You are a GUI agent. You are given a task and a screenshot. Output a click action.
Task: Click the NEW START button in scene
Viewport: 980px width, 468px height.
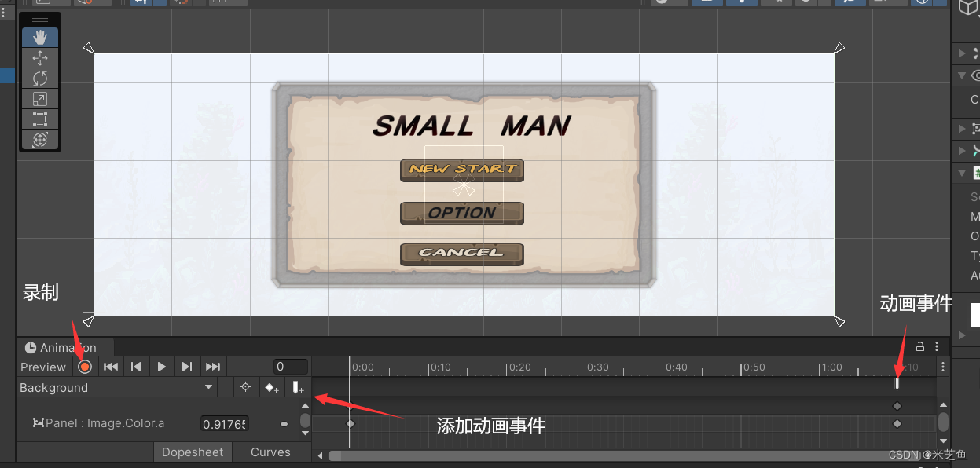462,169
